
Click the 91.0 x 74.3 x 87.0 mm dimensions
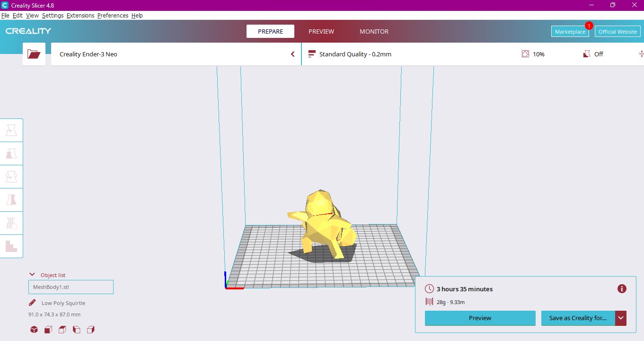pyautogui.click(x=54, y=314)
